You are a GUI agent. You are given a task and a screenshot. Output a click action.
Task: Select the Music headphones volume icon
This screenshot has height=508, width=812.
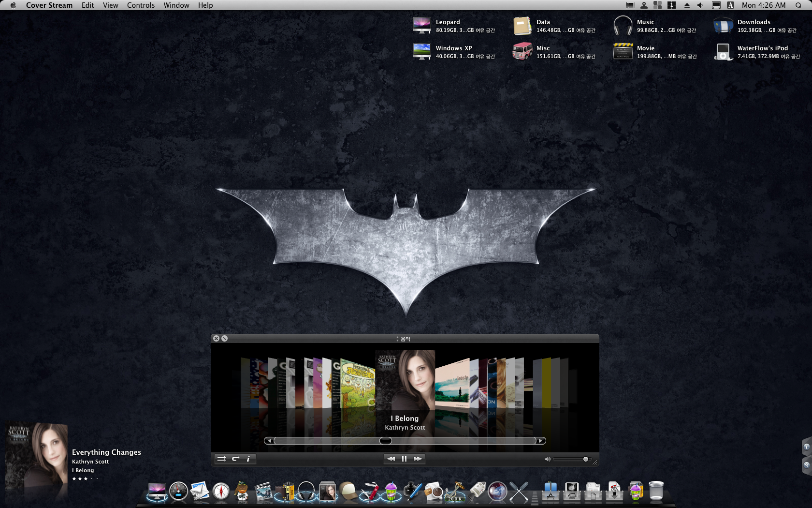tap(623, 25)
